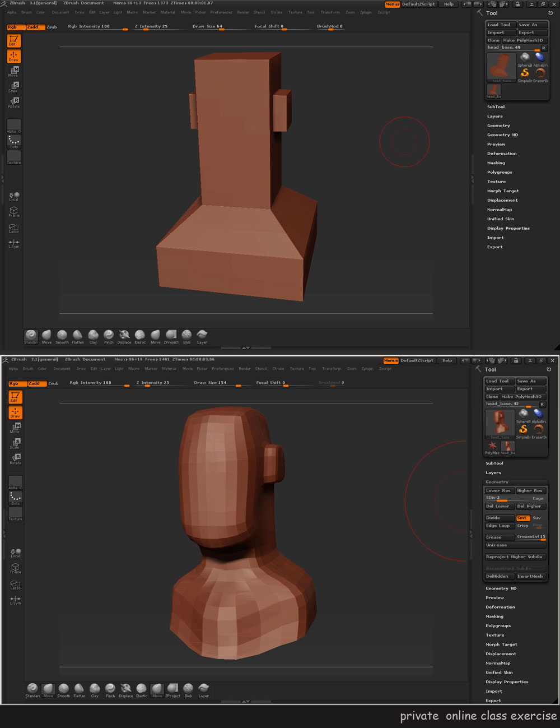The width and height of the screenshot is (560, 728).
Task: Click the Reproject Higher Subdiv button
Action: [514, 557]
